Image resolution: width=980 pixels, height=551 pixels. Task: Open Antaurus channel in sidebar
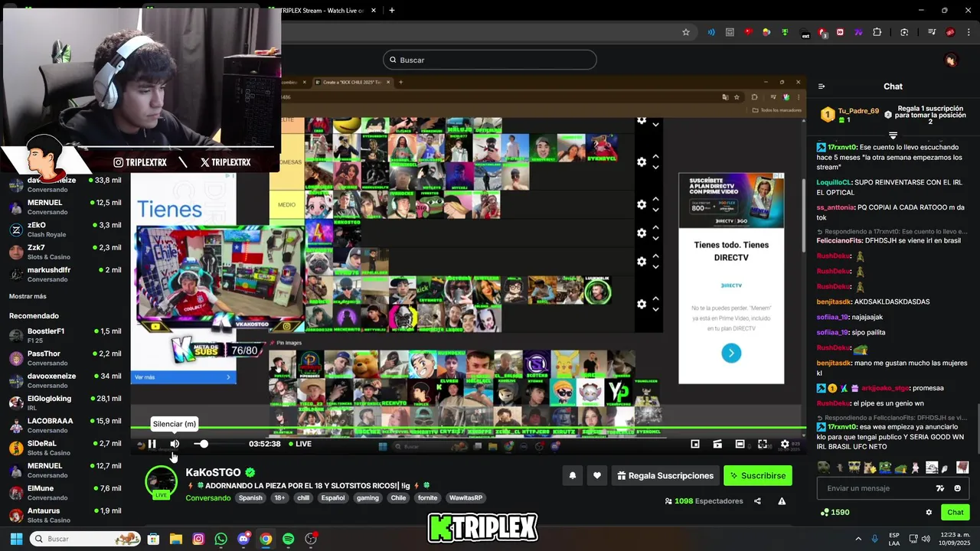[x=65, y=515]
